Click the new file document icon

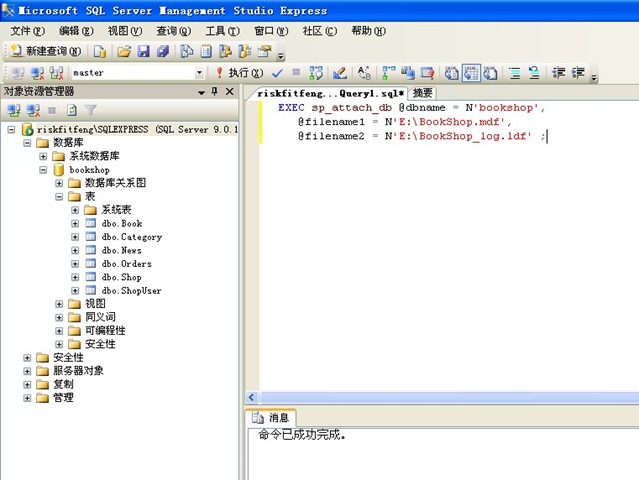[x=100, y=51]
